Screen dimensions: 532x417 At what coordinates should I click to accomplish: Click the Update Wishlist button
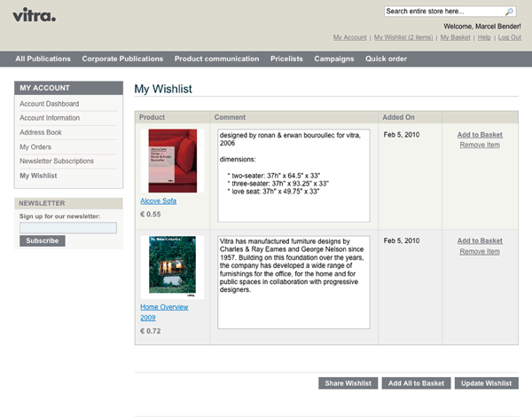tap(486, 383)
